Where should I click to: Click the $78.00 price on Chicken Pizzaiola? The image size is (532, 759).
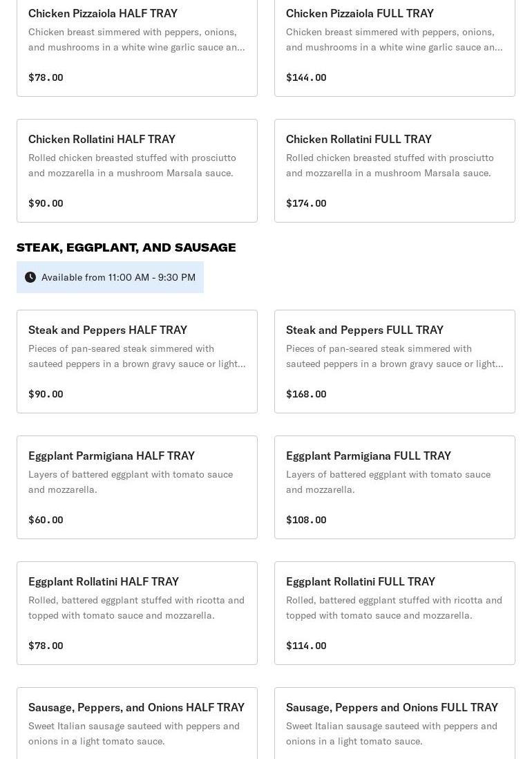46,77
